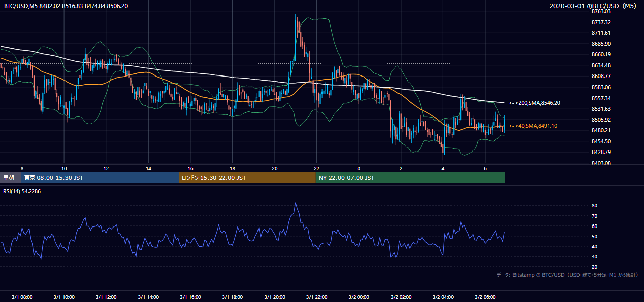644x302 pixels.
Task: Click the 3/1 08:00 date axis label
Action: (x=22, y=297)
